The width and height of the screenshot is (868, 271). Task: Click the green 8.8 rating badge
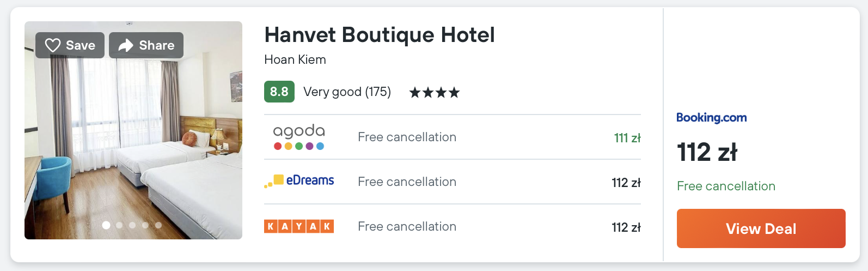click(x=279, y=92)
